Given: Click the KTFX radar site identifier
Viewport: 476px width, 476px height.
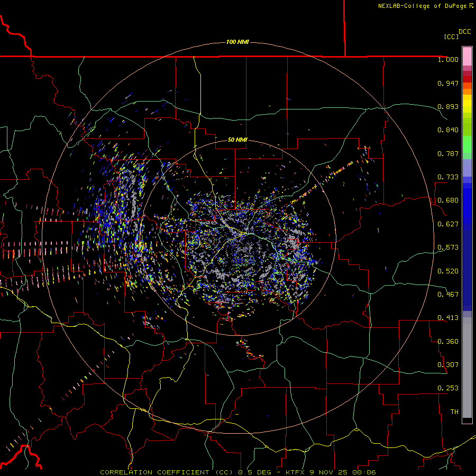Looking at the screenshot, I should point(296,472).
